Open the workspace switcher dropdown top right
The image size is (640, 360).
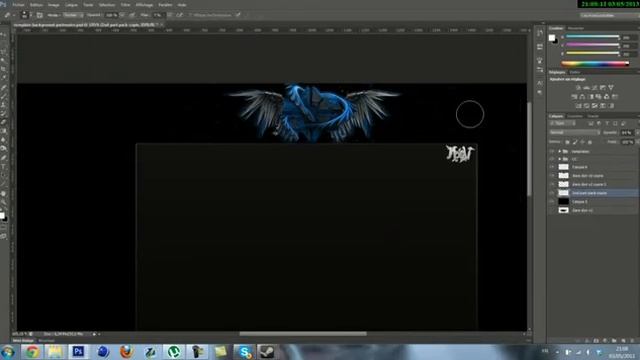pos(610,15)
